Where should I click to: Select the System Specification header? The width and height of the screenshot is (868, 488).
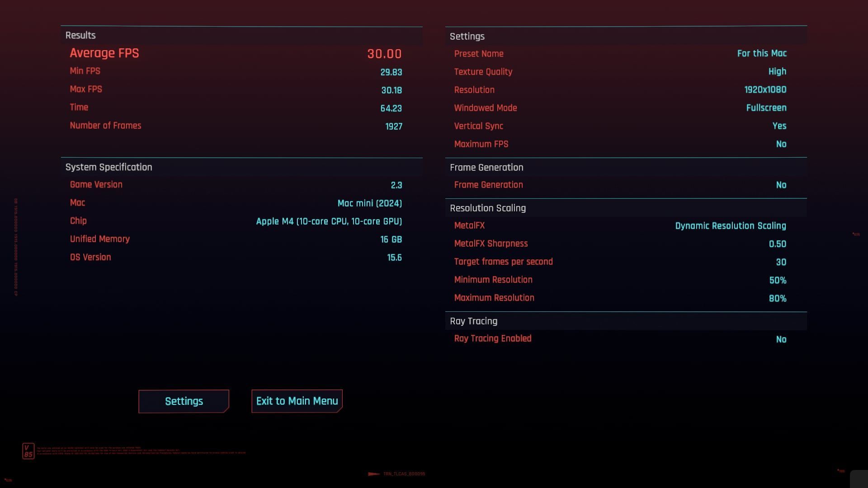108,167
